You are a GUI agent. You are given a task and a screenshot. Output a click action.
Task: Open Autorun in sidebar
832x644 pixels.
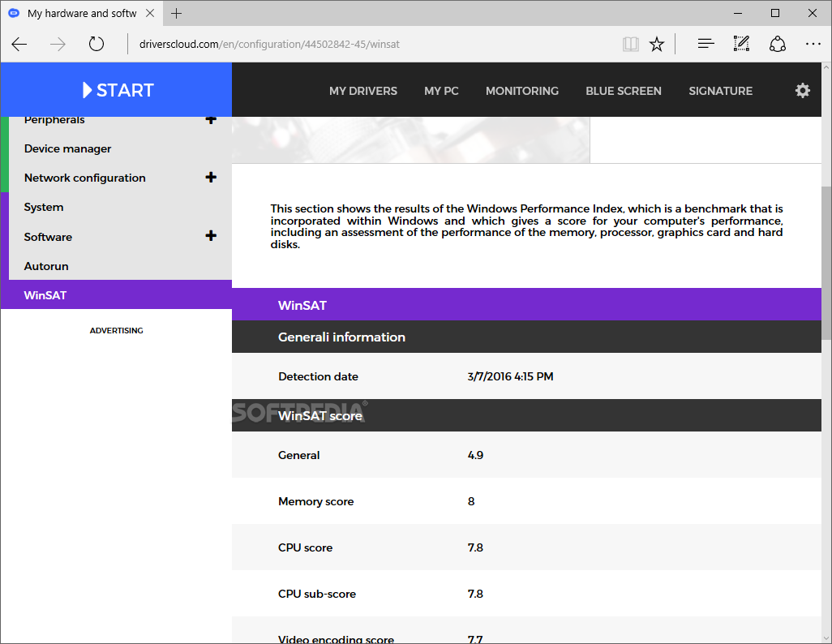click(x=46, y=266)
